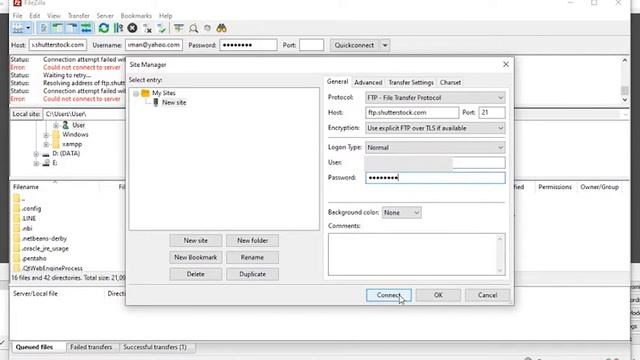Focus the Site Manager Password field
This screenshot has height=360, width=640.
(435, 178)
